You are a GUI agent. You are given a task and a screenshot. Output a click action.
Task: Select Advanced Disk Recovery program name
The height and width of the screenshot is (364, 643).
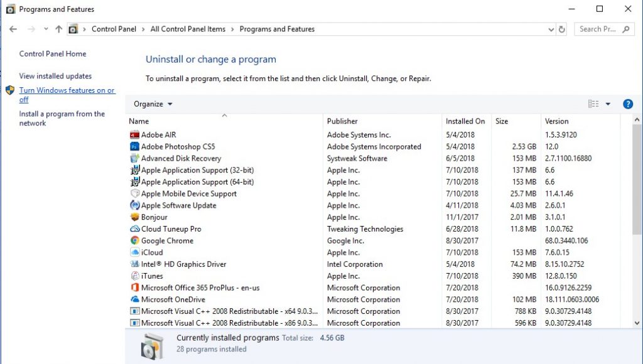(x=181, y=158)
